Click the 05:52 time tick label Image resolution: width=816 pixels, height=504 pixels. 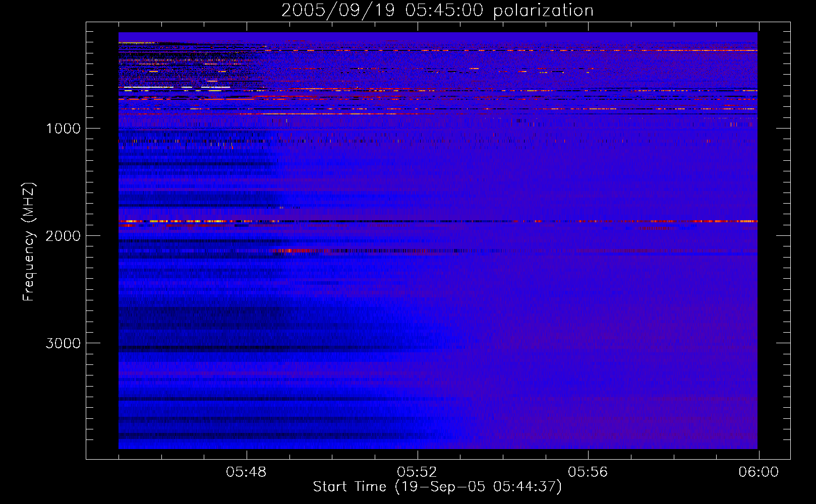pyautogui.click(x=417, y=472)
